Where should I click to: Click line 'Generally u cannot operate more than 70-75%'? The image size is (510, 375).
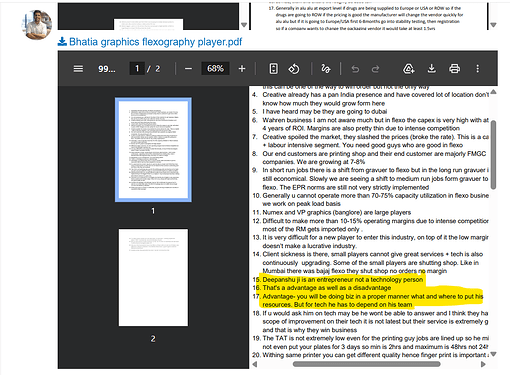coord(376,195)
